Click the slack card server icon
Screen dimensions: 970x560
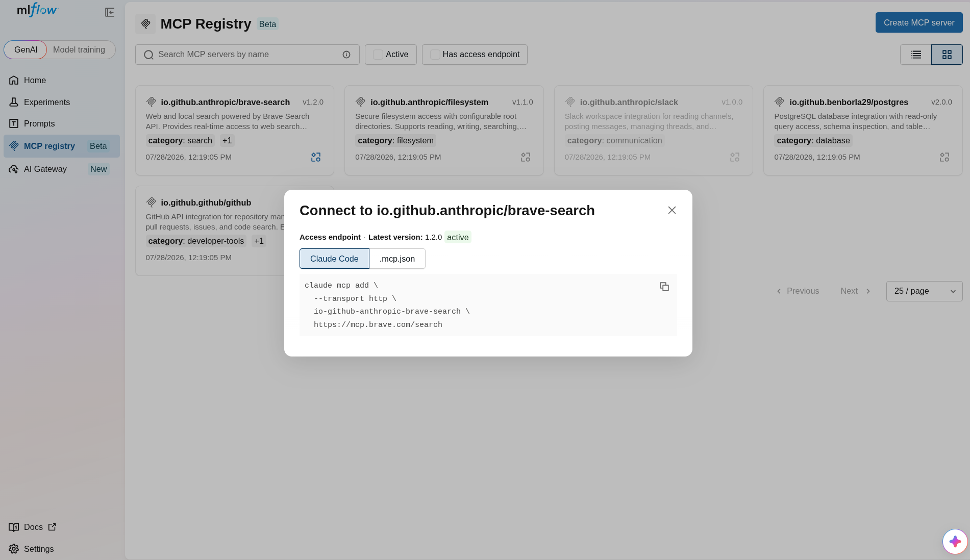[x=570, y=101]
